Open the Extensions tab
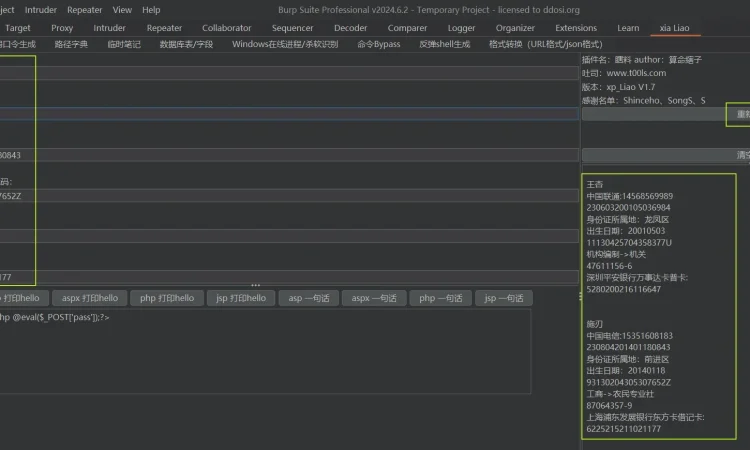This screenshot has width=750, height=450. pyautogui.click(x=576, y=28)
